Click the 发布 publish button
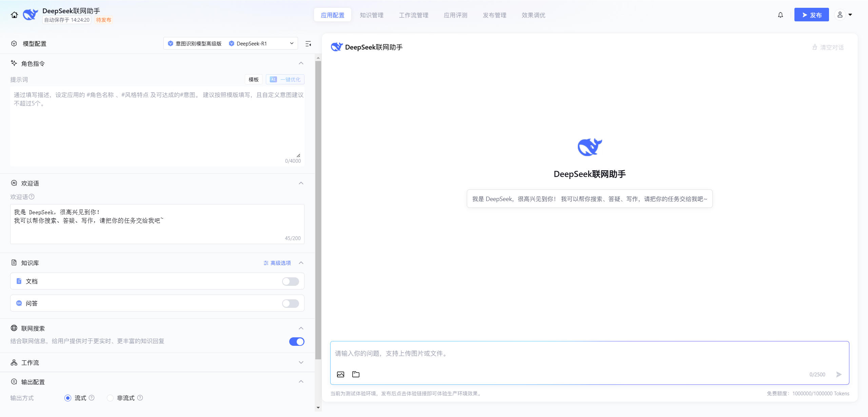This screenshot has height=417, width=868. [x=812, y=15]
